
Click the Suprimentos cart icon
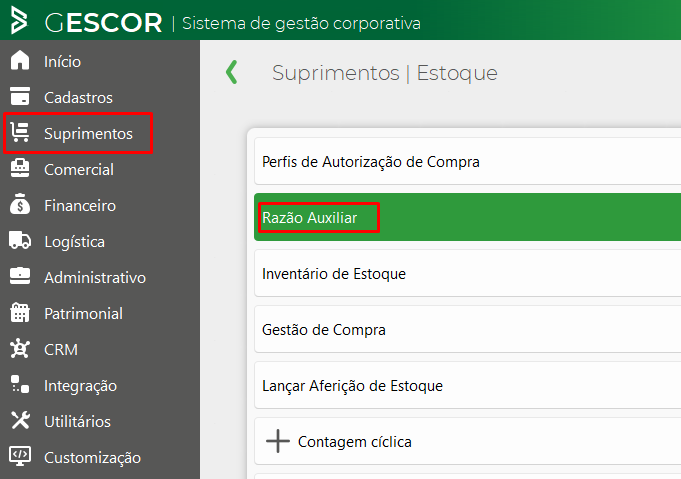(20, 133)
